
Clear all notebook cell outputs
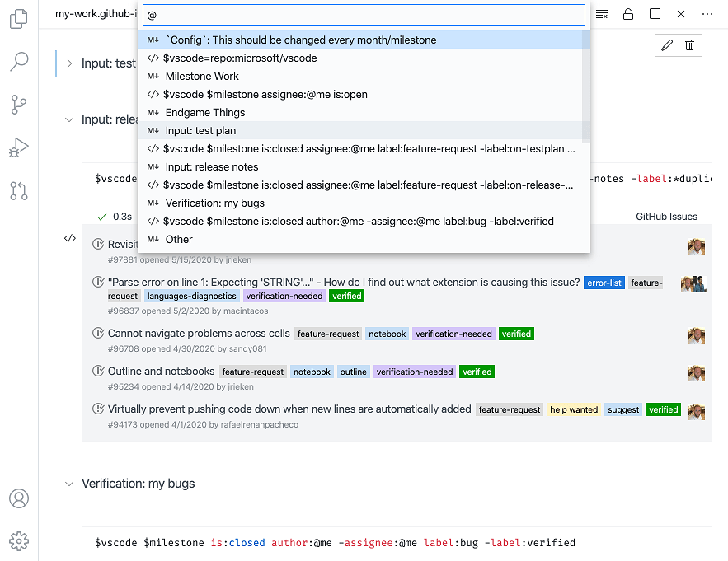pos(601,14)
